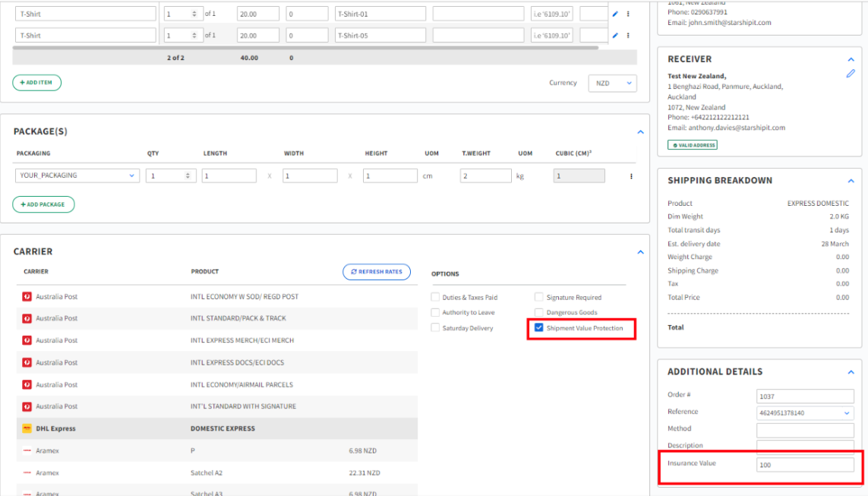Click Aramex logo for Satchel A2
The image size is (868, 496).
click(27, 472)
